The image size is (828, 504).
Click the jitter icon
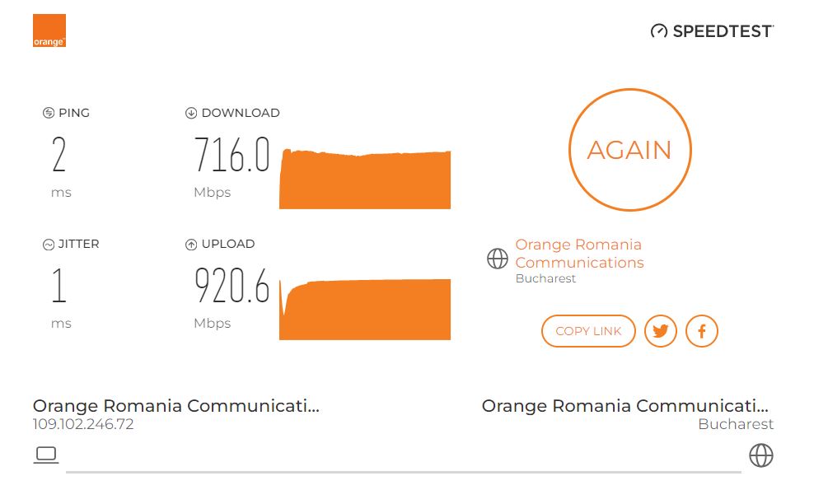(48, 244)
